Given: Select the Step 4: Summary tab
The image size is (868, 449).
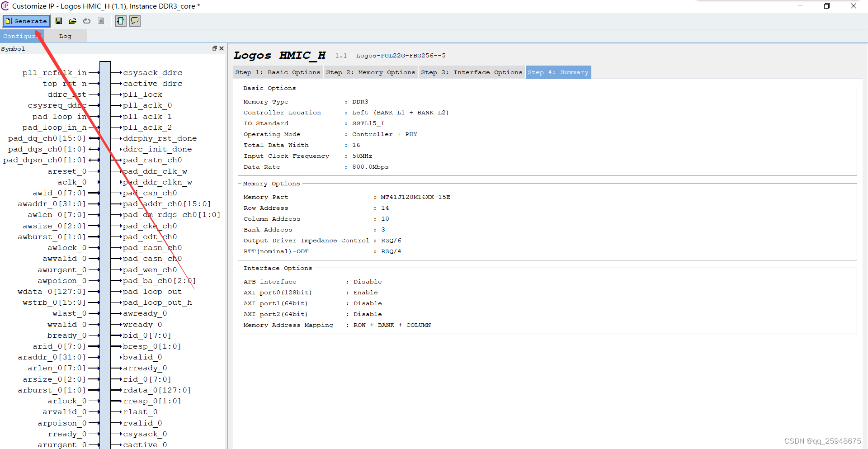Looking at the screenshot, I should [558, 72].
